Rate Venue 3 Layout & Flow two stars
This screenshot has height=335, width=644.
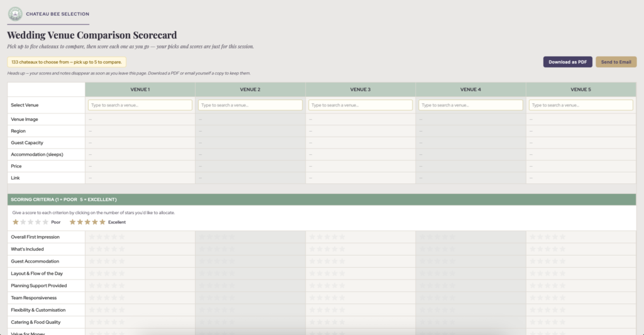click(x=319, y=273)
